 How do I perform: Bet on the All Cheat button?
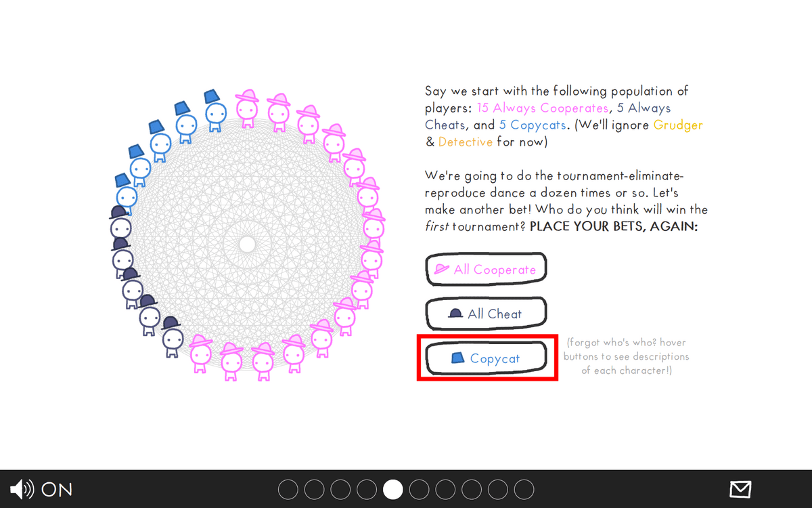485,314
